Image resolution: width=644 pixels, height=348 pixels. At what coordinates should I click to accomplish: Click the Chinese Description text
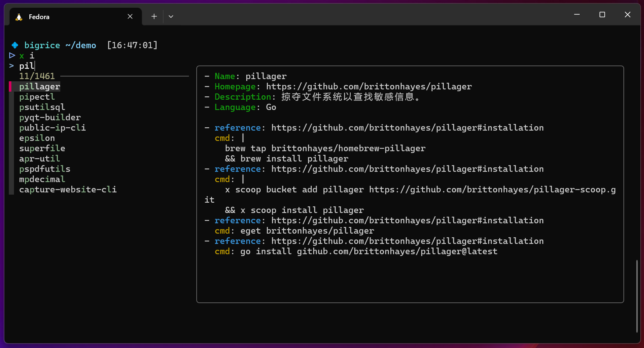(351, 97)
